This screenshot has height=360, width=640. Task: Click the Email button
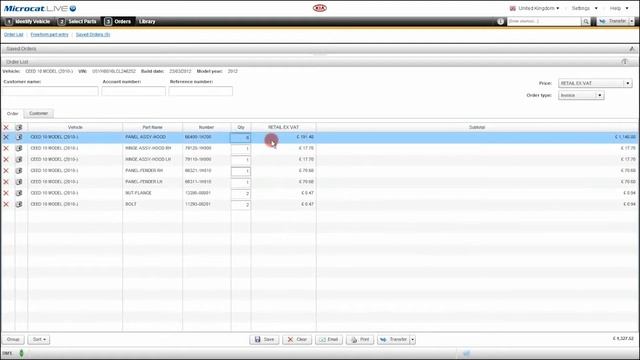[x=329, y=340]
